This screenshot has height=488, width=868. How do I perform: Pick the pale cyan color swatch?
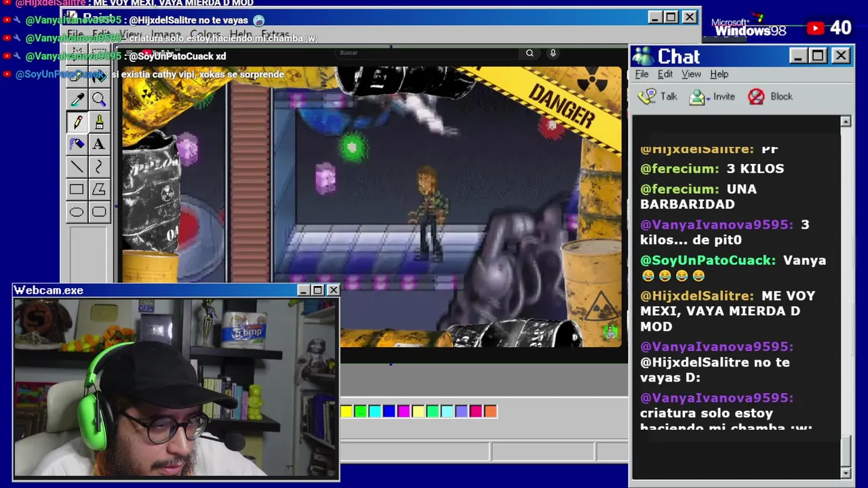[x=447, y=411]
